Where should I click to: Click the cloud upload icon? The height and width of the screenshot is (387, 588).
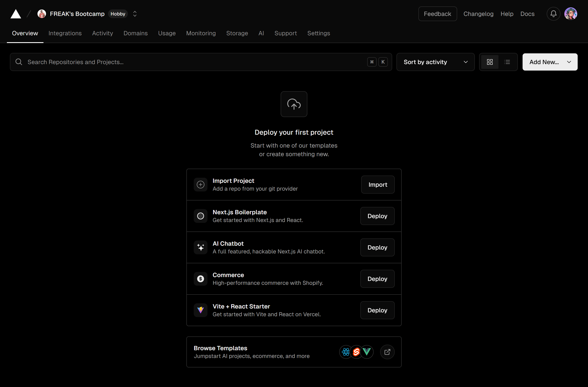[x=294, y=104]
